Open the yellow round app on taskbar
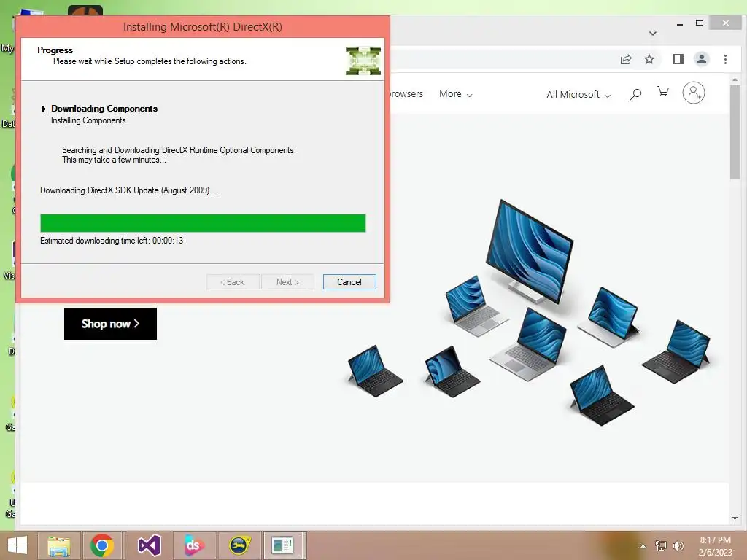The height and width of the screenshot is (560, 747). click(239, 545)
